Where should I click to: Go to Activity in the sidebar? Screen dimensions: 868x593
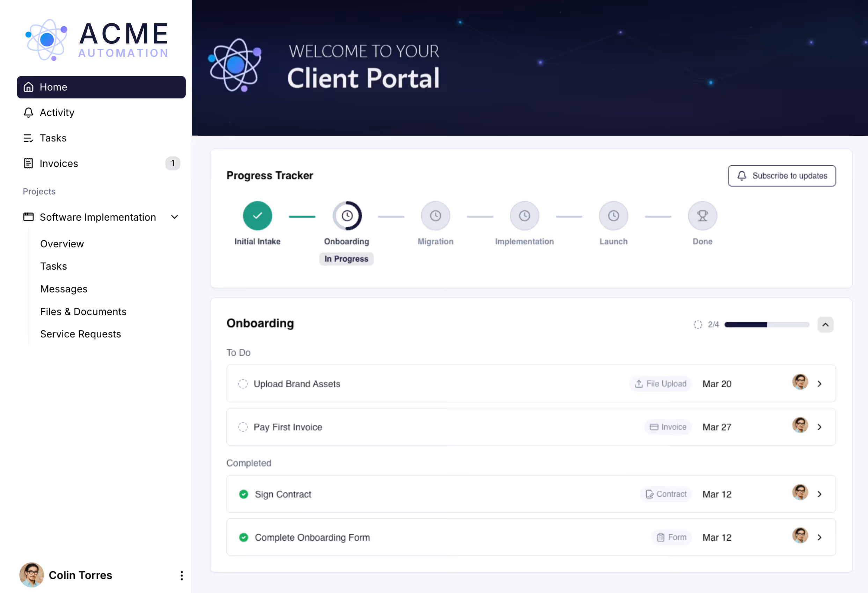(57, 112)
